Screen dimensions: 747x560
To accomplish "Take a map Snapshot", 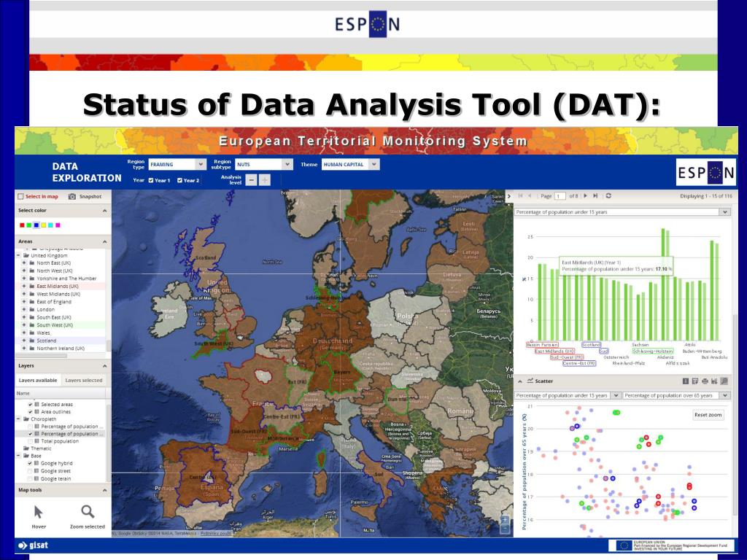I will tap(85, 196).
